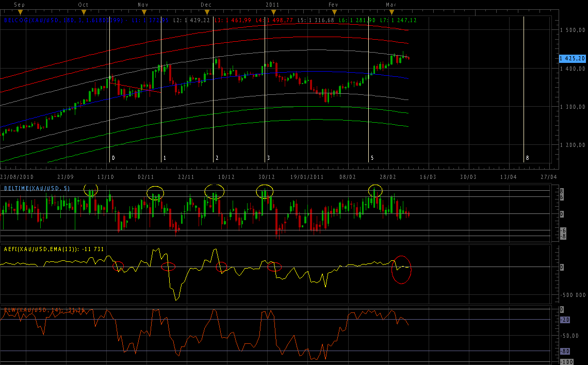Click the -20 level label on BLW scale
The height and width of the screenshot is (365, 588).
coord(565,320)
